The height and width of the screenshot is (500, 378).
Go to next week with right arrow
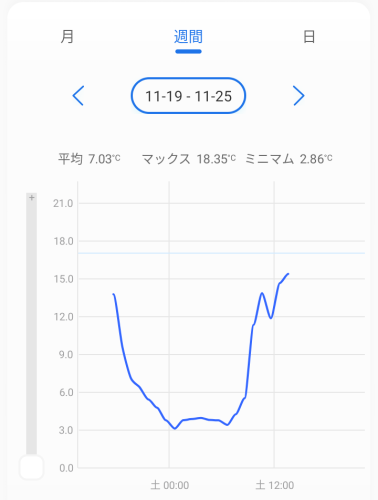(299, 96)
